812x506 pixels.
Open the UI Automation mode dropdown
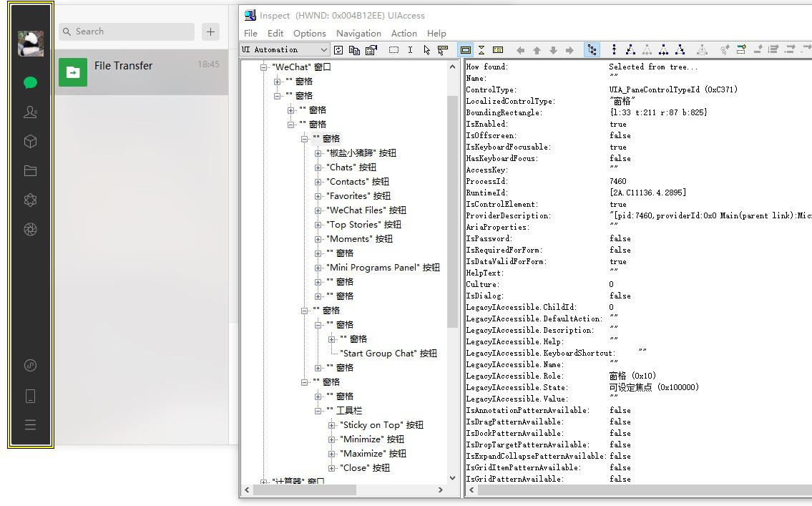(x=323, y=50)
